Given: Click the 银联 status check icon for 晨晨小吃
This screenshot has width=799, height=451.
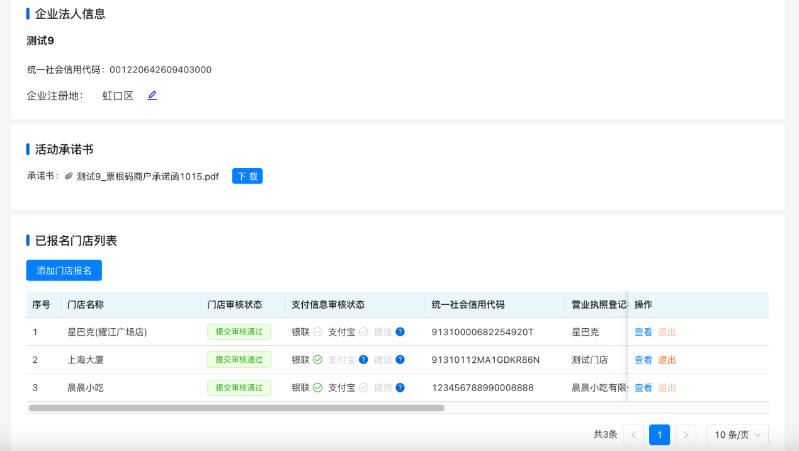Looking at the screenshot, I should [x=317, y=388].
